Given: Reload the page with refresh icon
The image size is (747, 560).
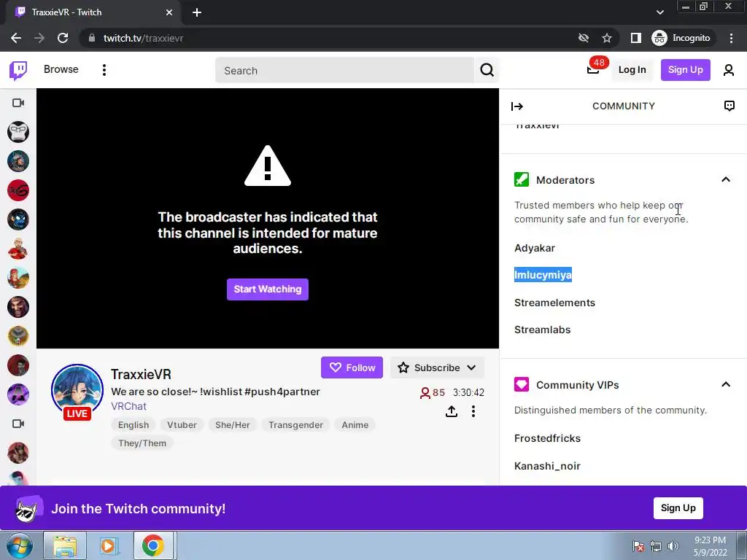Looking at the screenshot, I should [63, 38].
